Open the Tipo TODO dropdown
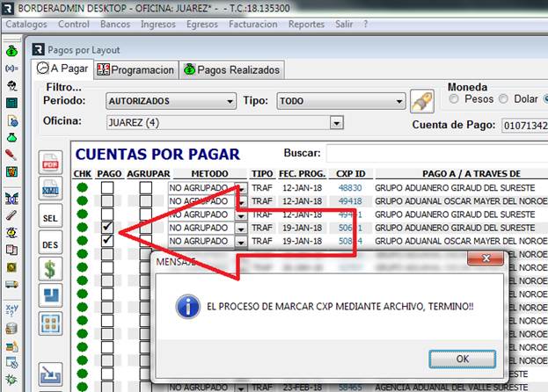This screenshot has width=548, height=392. click(x=341, y=101)
